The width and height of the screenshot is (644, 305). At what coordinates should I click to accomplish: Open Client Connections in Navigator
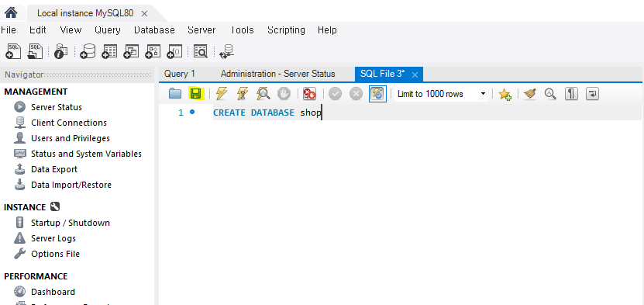pyautogui.click(x=69, y=123)
